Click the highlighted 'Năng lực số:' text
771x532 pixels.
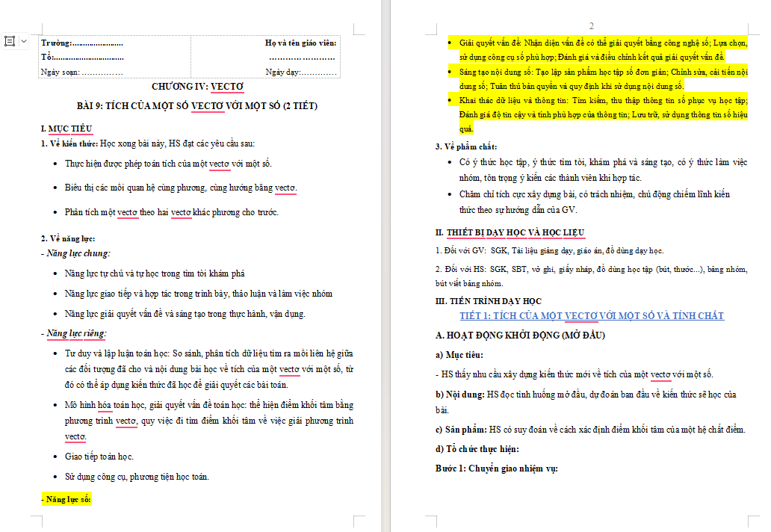tap(66, 499)
